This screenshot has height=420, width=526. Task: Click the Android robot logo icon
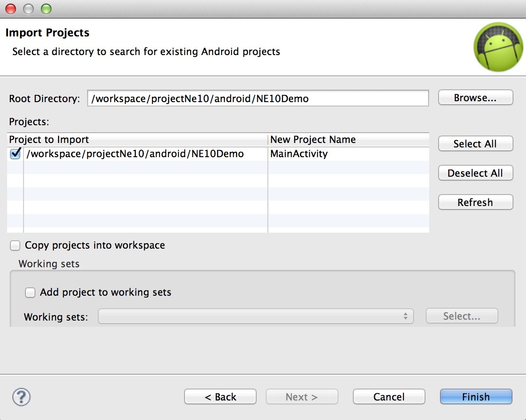pyautogui.click(x=498, y=47)
